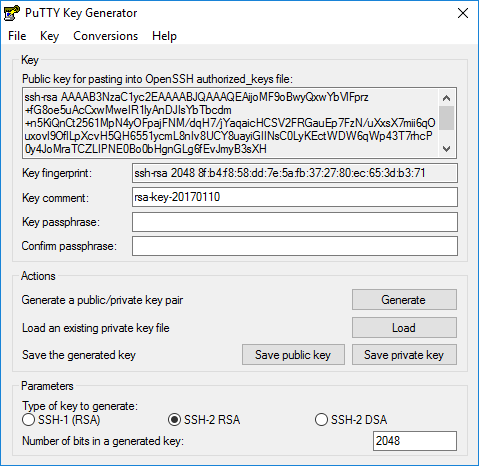This screenshot has height=466, width=479.
Task: Click the public key scrollbar thumb
Action: pos(446,118)
